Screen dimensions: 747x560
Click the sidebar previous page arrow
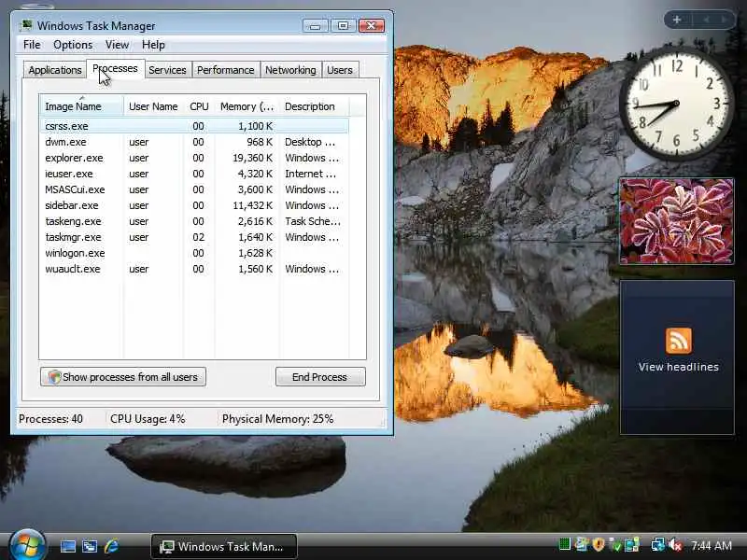pyautogui.click(x=706, y=20)
